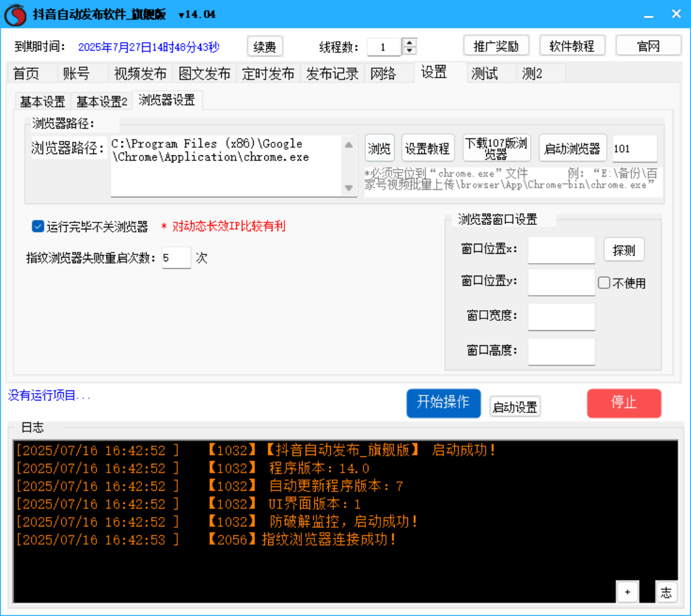691x616 pixels.
Task: Click the red 对动态长效IP比较有利 note
Action: click(x=224, y=226)
